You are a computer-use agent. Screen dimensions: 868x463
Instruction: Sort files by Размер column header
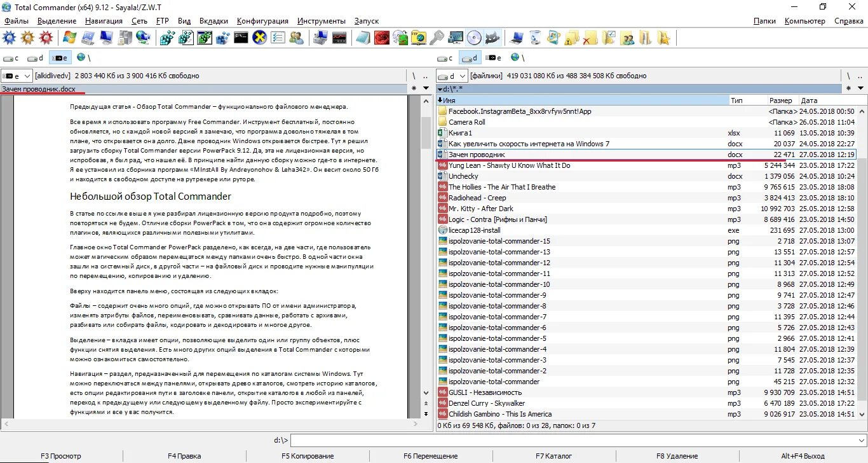[x=782, y=100]
